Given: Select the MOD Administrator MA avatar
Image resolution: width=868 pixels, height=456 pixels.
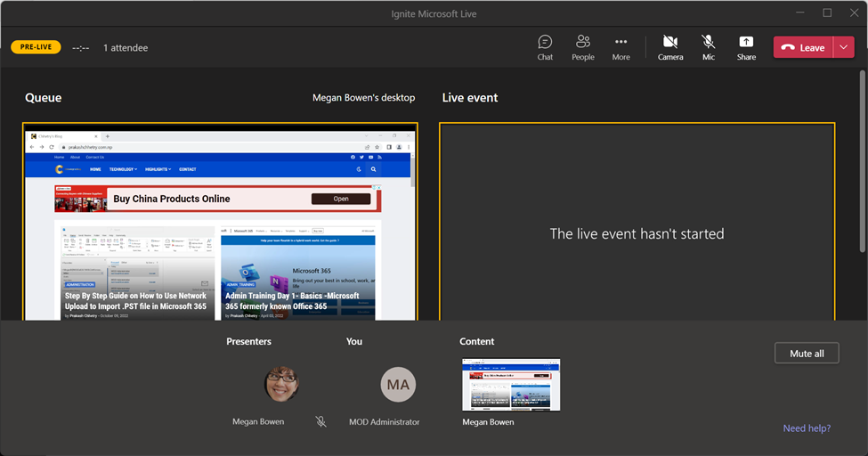Looking at the screenshot, I should 398,384.
